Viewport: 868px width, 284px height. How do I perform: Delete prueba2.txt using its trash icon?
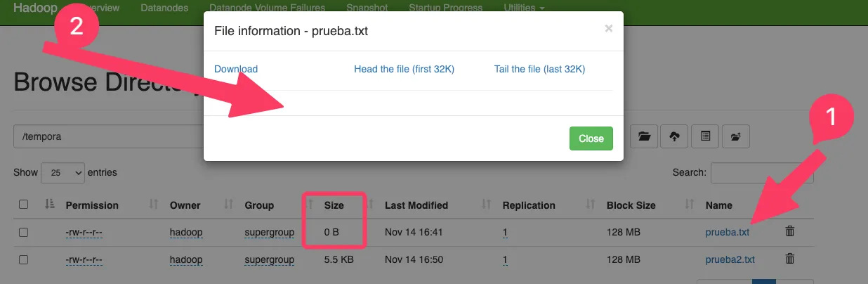coord(790,259)
